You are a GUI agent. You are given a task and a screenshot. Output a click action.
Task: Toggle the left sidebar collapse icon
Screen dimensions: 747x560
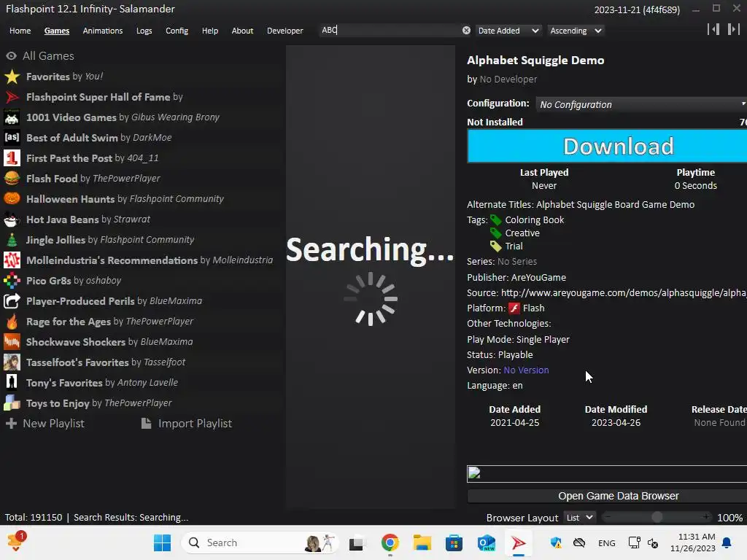(713, 29)
